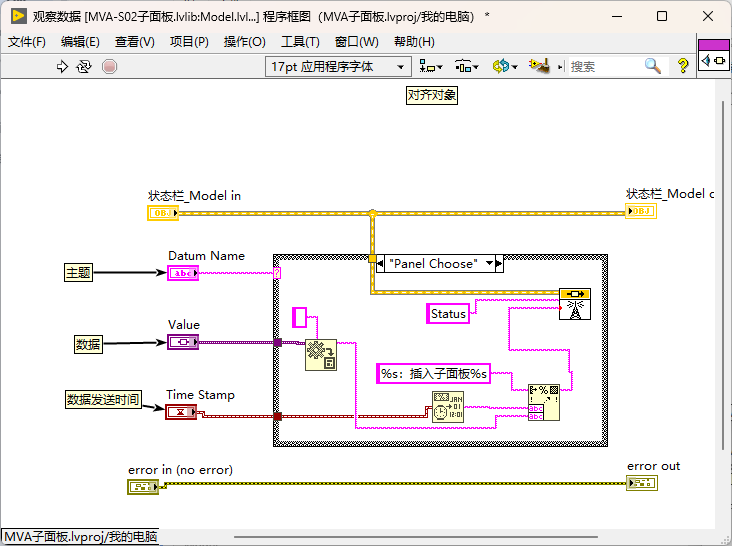Click the Time Stamp label text
Viewport: 732px width, 546px height.
pos(200,395)
